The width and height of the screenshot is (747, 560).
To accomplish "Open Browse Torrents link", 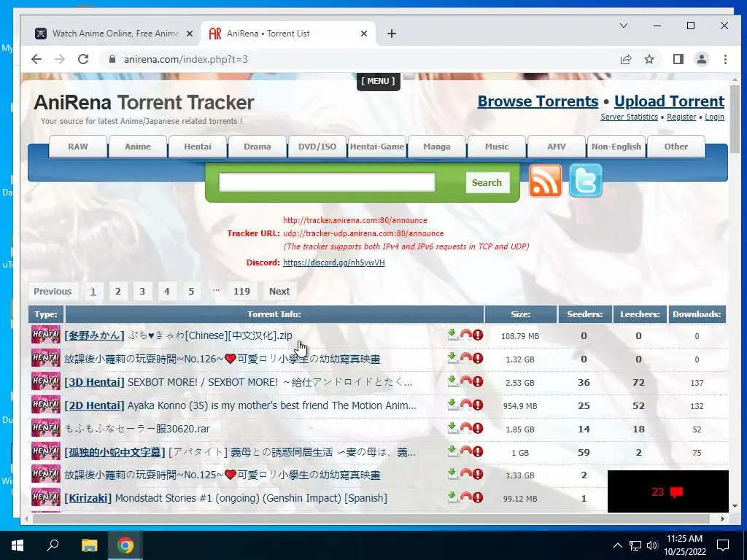I will (x=538, y=101).
